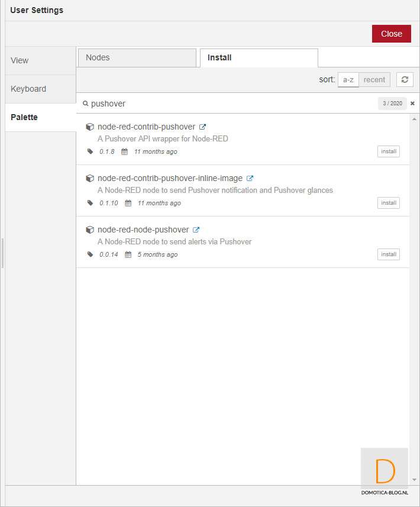Viewport: 420px width, 507px height.
Task: Open the Keyboard settings section
Action: coord(40,89)
